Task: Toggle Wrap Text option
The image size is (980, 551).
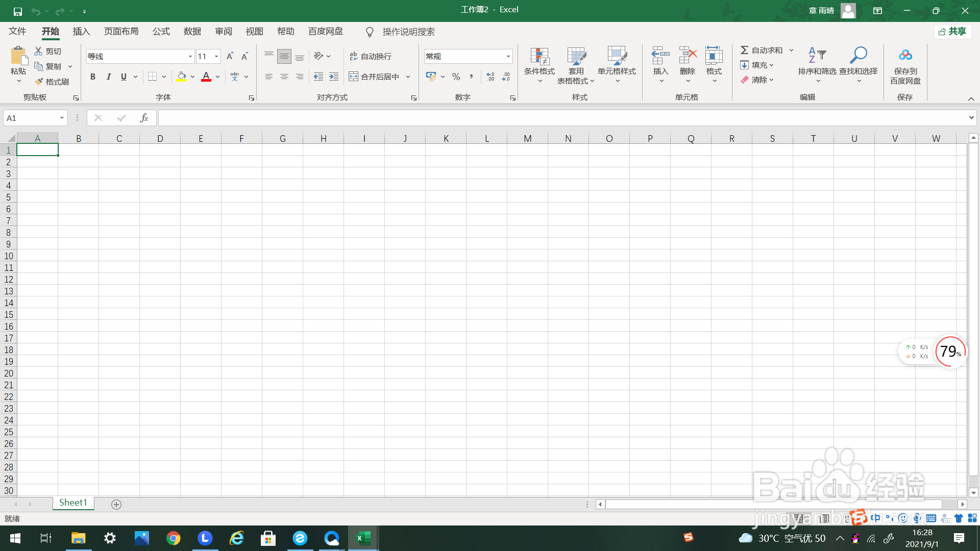Action: point(371,56)
